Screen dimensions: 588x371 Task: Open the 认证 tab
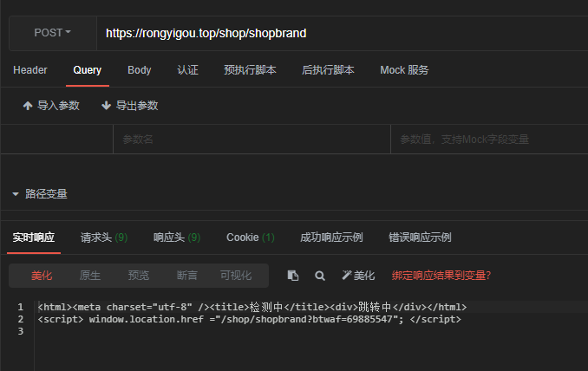click(187, 70)
